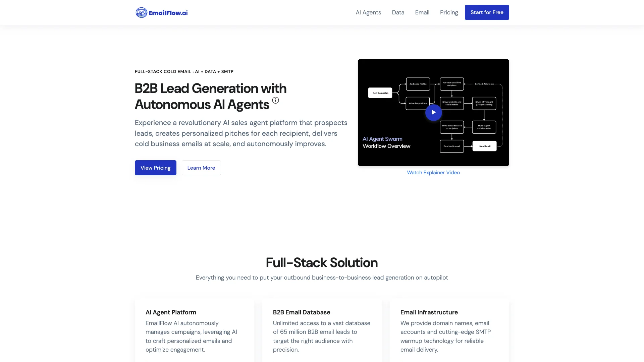
Task: Click the envelope icon in EmailFlow logo
Action: click(142, 12)
